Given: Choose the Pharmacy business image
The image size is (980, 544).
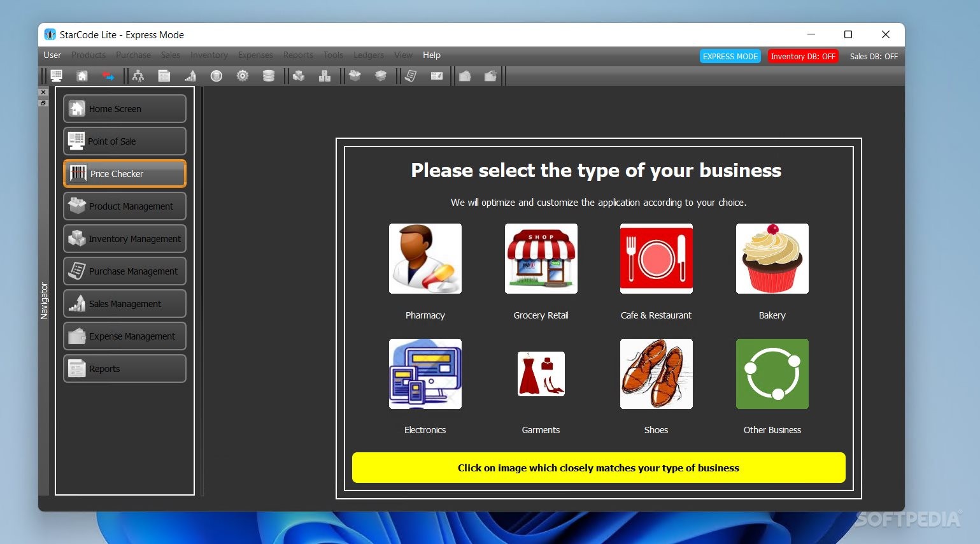Looking at the screenshot, I should coord(425,259).
